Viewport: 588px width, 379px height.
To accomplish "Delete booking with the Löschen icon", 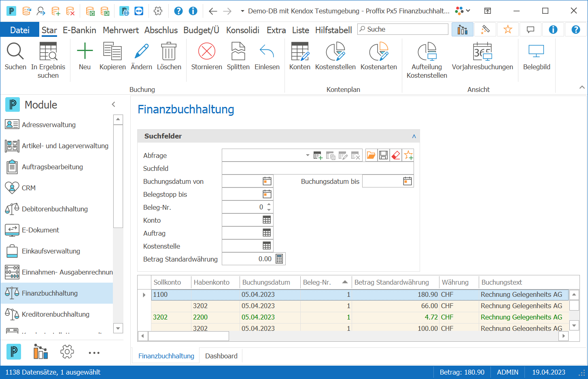I will click(x=169, y=51).
